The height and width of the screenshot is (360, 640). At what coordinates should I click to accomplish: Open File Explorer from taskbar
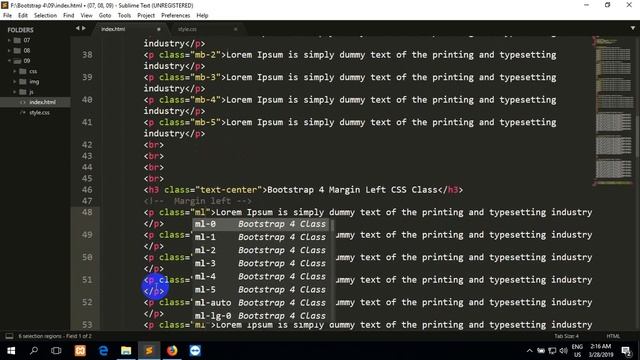pos(126,351)
